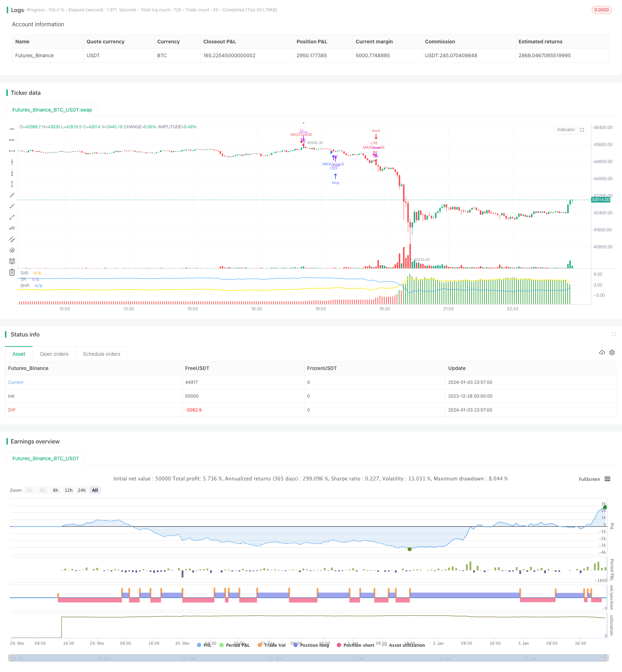The height and width of the screenshot is (672, 622).
Task: Select the diagonal line segment tool
Action: (x=12, y=217)
